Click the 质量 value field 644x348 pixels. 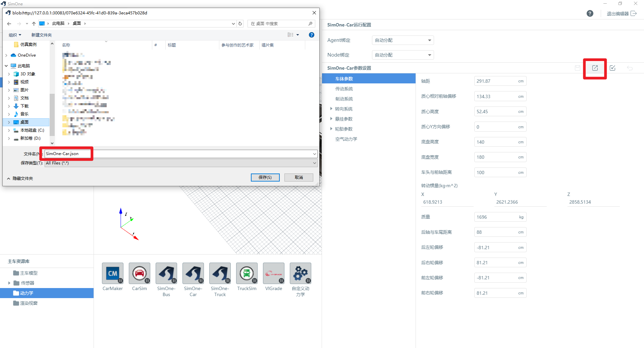pyautogui.click(x=500, y=217)
